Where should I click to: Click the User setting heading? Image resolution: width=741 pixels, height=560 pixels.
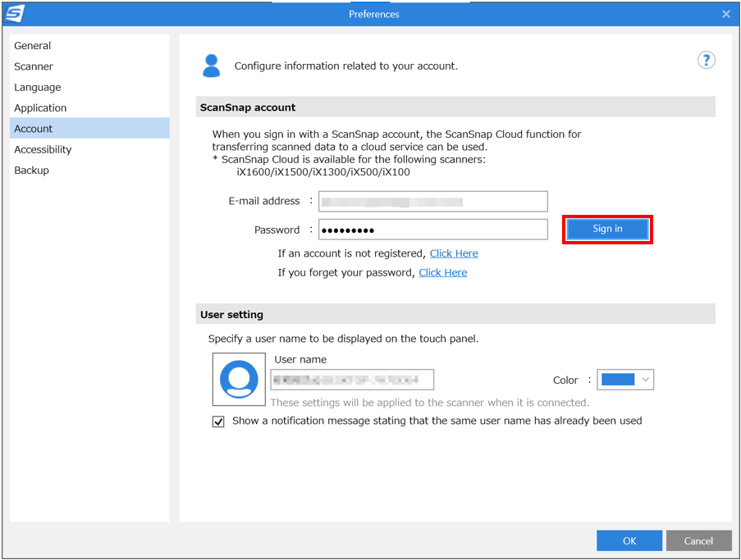pyautogui.click(x=231, y=315)
